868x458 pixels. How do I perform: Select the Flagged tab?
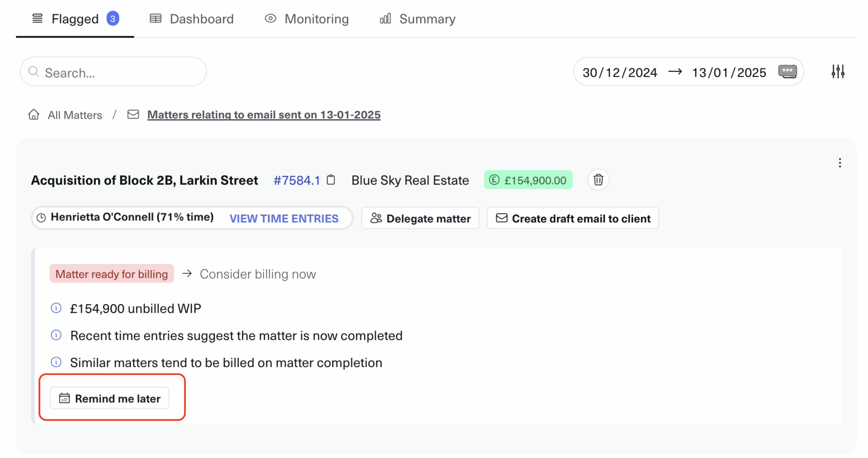pyautogui.click(x=75, y=19)
